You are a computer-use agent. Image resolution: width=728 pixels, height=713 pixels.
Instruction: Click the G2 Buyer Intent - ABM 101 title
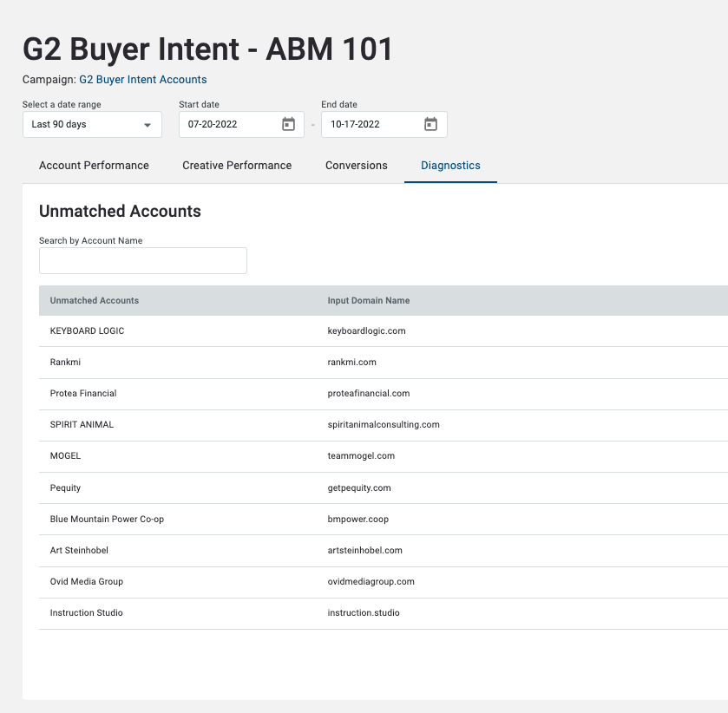[x=207, y=49]
